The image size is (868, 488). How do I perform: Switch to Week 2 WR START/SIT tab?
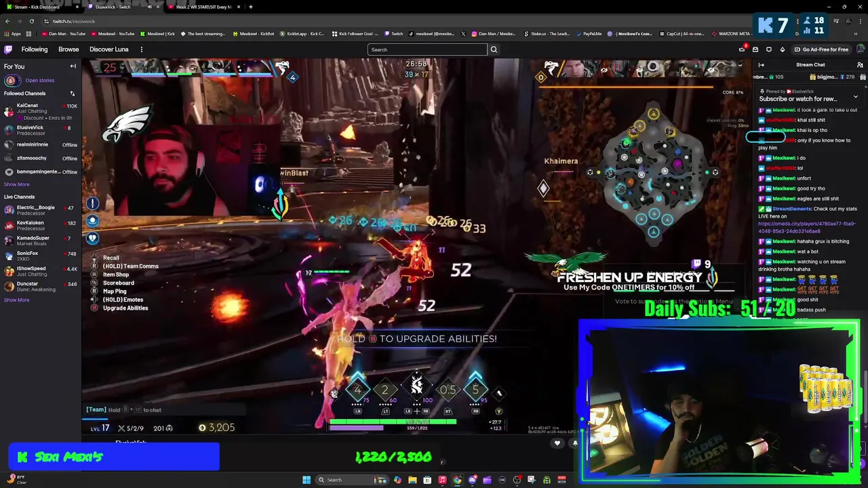[x=203, y=7]
